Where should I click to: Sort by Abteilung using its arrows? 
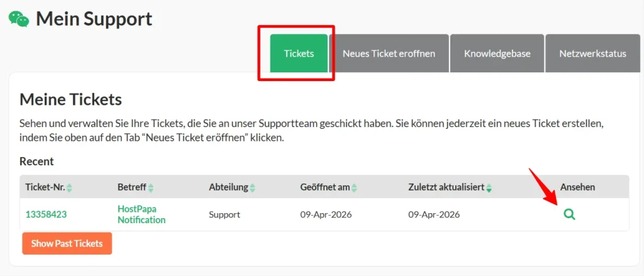(252, 188)
